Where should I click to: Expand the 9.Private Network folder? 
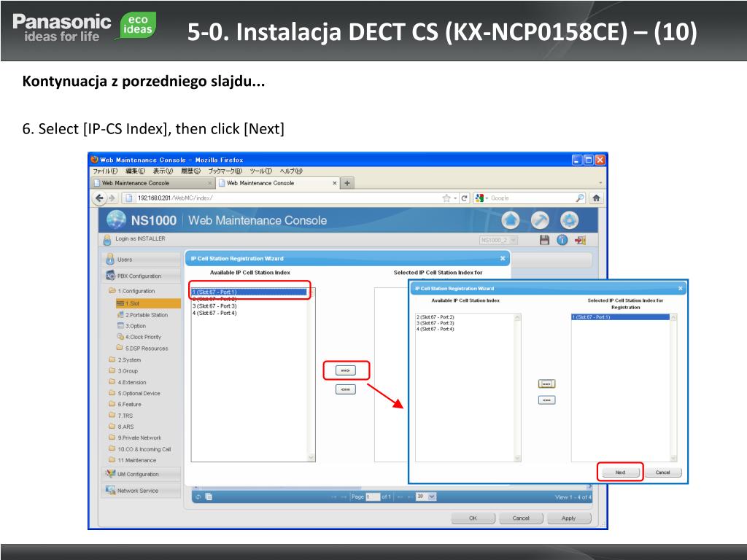point(112,437)
